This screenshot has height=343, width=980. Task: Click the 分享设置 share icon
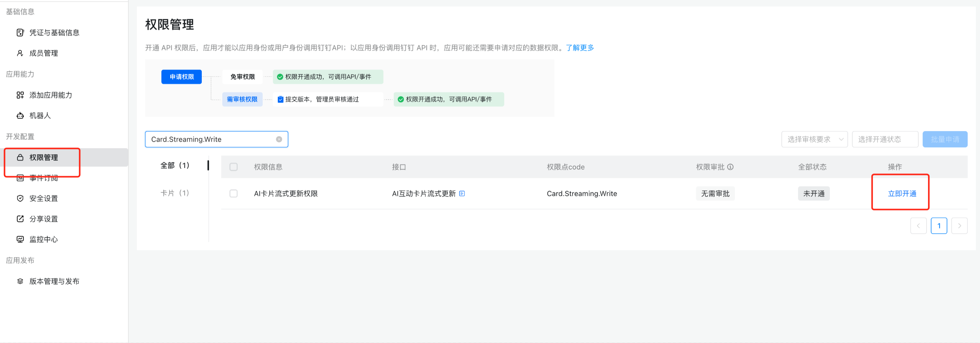coord(20,219)
